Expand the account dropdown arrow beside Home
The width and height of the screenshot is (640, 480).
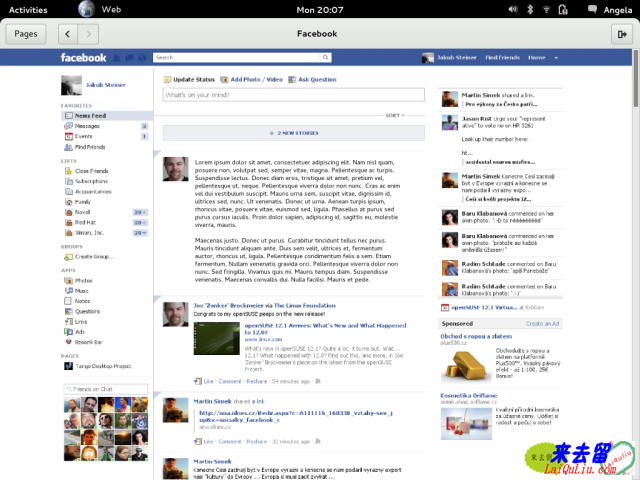[x=556, y=58]
